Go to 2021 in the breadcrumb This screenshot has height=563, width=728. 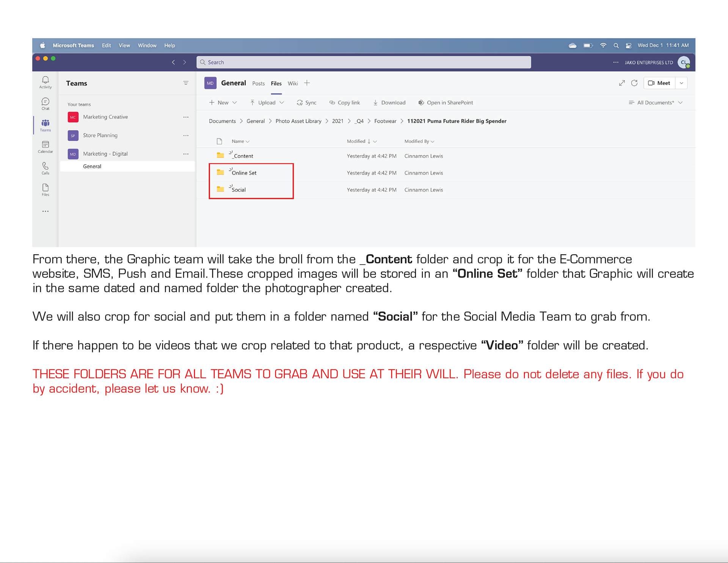(x=337, y=121)
